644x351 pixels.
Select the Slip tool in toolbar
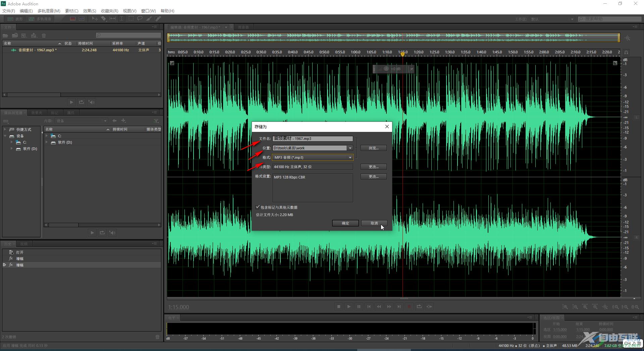[x=113, y=19]
